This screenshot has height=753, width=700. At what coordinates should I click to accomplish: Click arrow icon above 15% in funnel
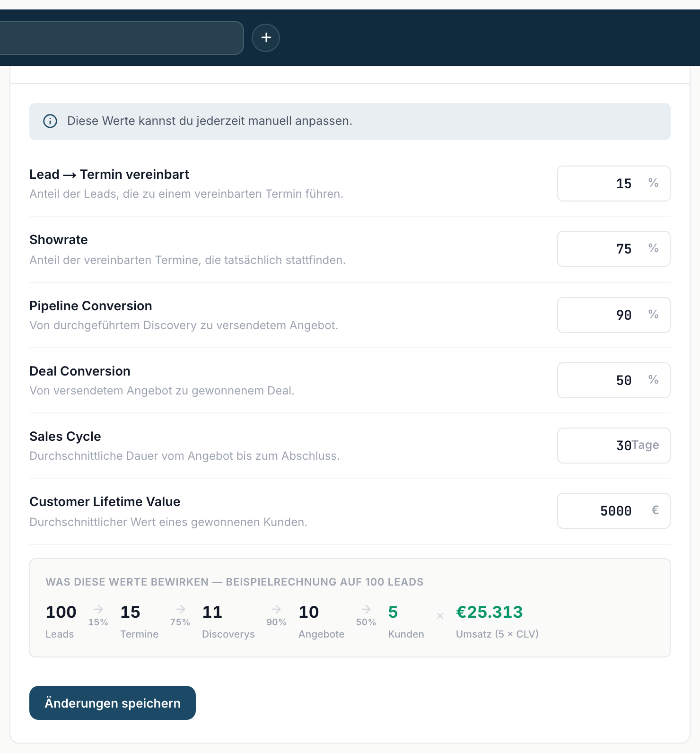point(98,609)
